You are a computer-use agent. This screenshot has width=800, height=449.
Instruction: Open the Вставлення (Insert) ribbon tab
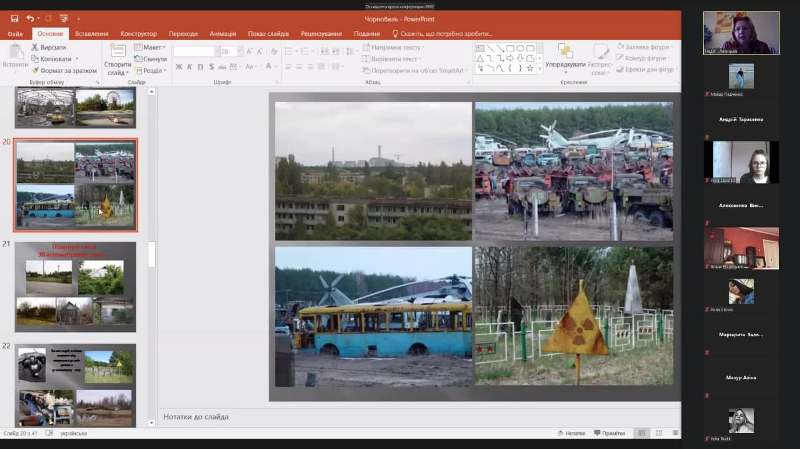click(91, 33)
